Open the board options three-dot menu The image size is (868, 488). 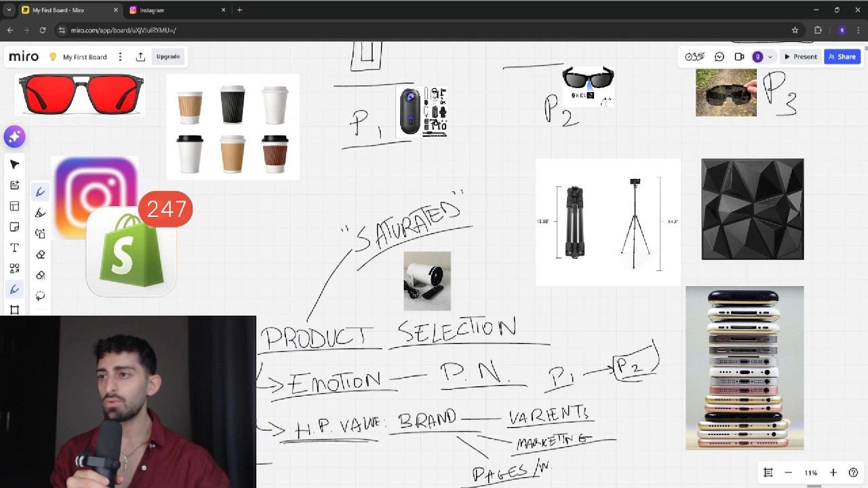pos(120,57)
